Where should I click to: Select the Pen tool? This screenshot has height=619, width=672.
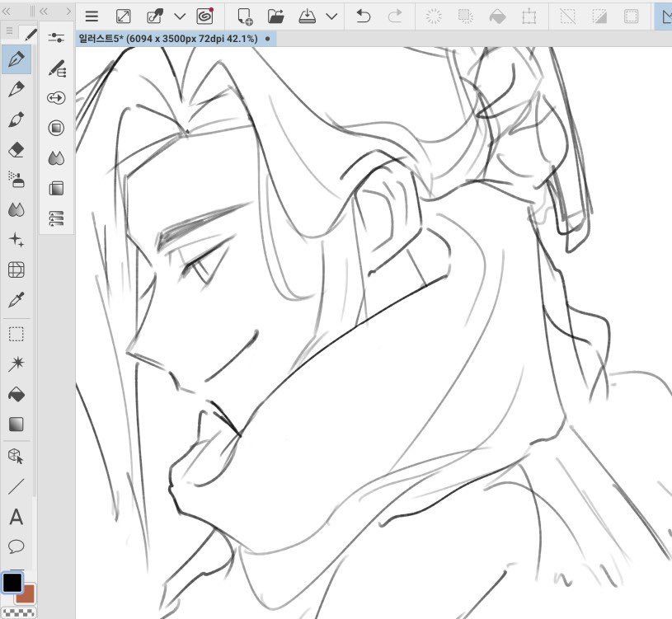(x=16, y=59)
